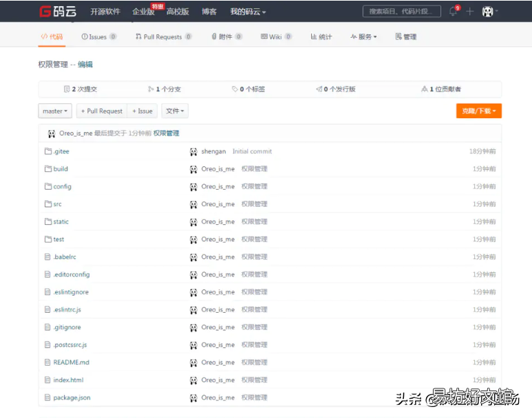
Task: Click the + Issue button
Action: pyautogui.click(x=142, y=111)
